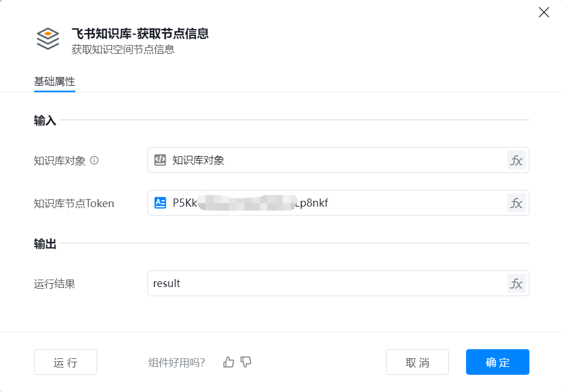Give a thumbs down to the component
The height and width of the screenshot is (392, 562).
tap(246, 362)
